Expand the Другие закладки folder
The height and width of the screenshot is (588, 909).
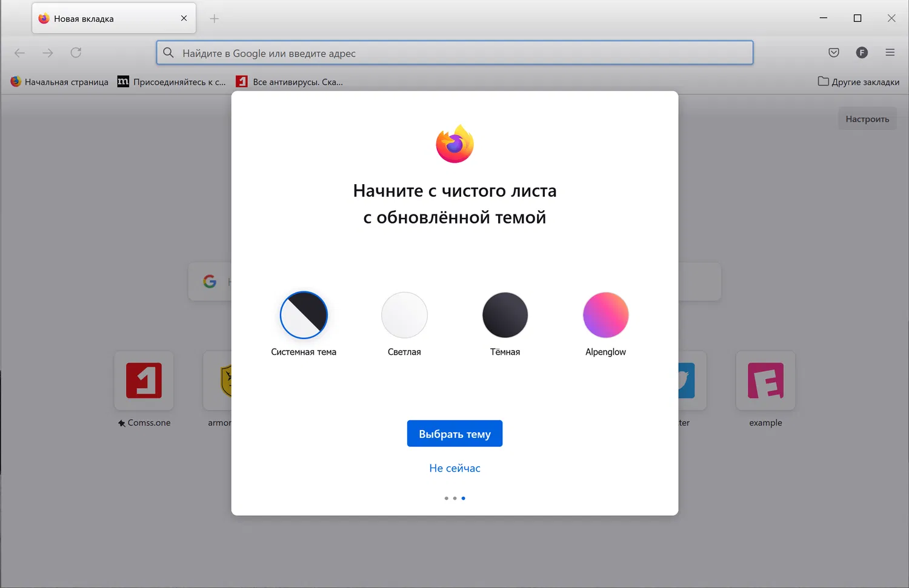coord(859,82)
